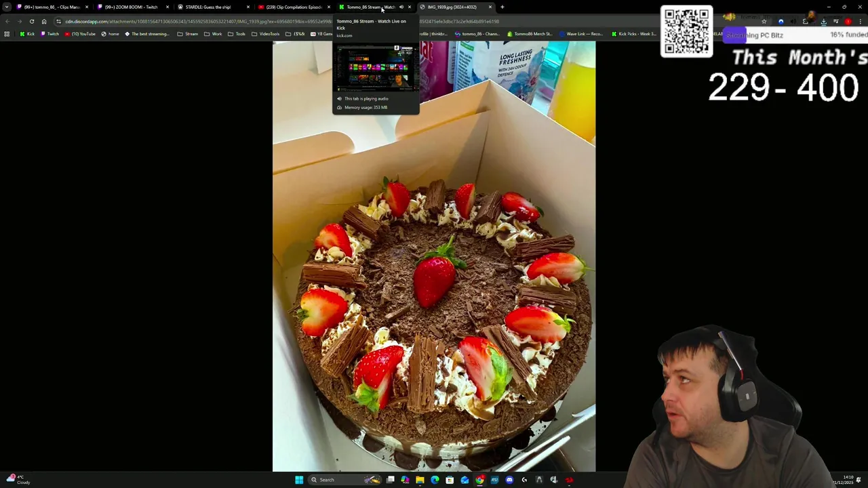Bookmark this page with the star icon
This screenshot has height=488, width=868.
click(x=764, y=21)
